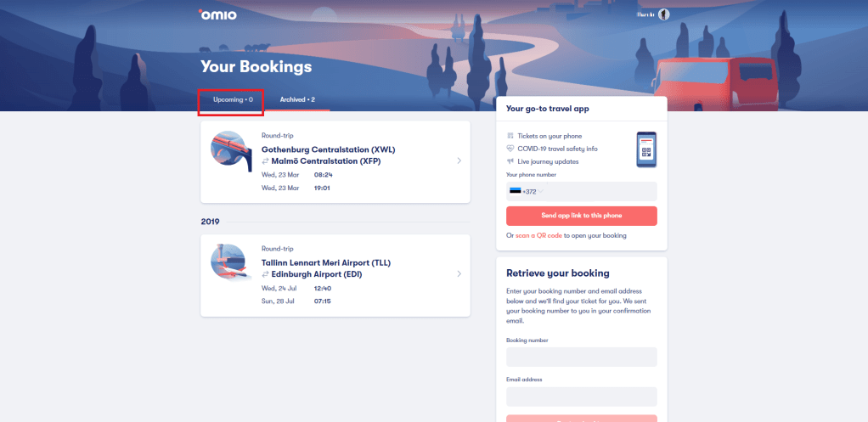Click the COVID-19 travel safety heart icon
This screenshot has height=422, width=868.
[x=510, y=149]
